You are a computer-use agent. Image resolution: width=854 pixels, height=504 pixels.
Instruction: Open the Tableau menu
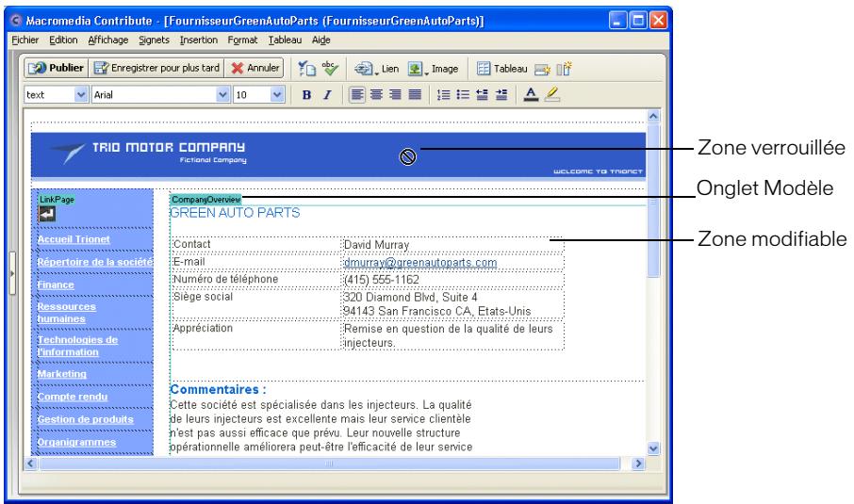tap(285, 40)
